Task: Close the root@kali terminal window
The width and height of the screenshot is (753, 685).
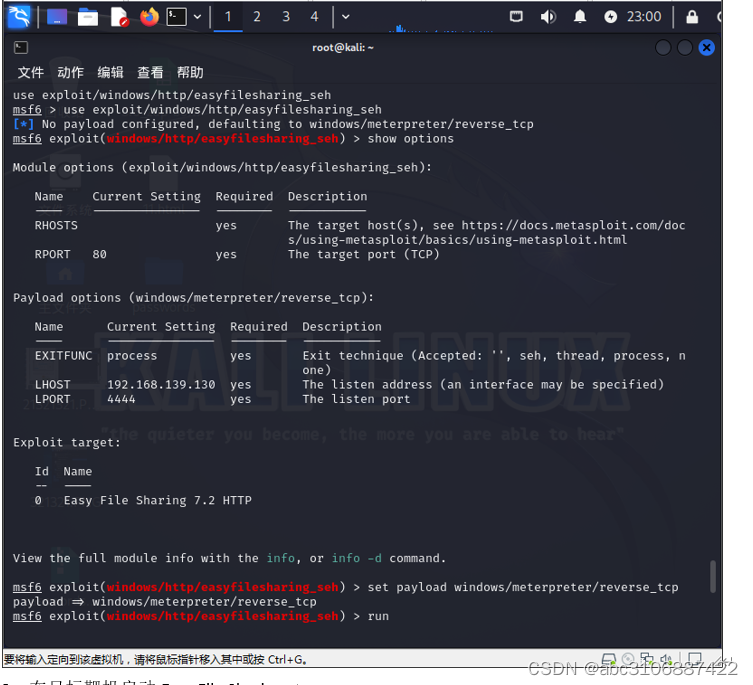Action: pyautogui.click(x=706, y=48)
